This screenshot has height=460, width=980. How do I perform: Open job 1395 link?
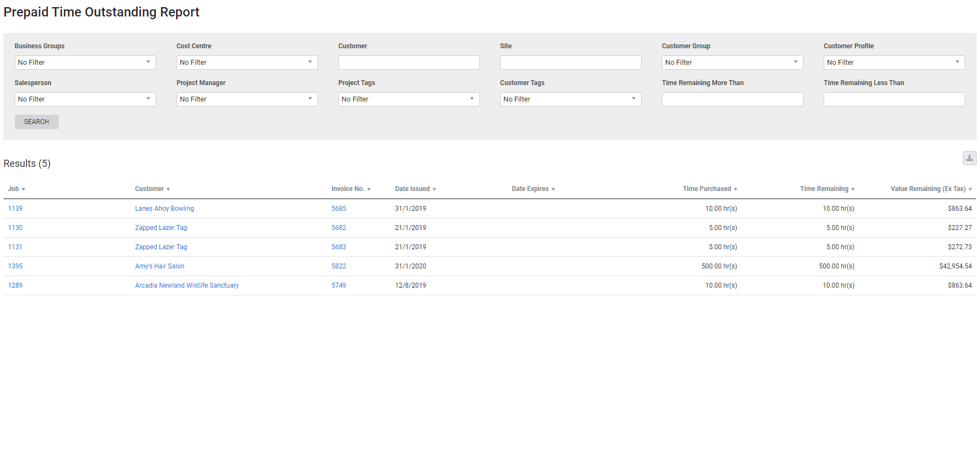tap(15, 266)
